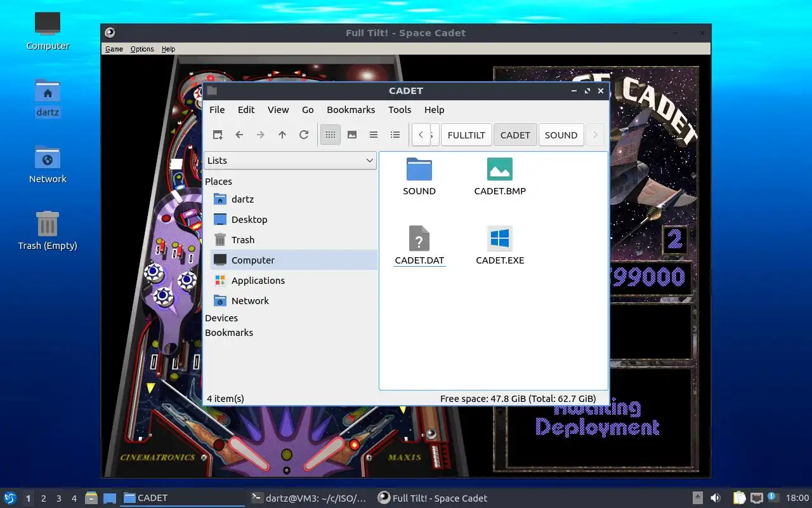Open the start menu launcher
Image resolution: width=812 pixels, height=508 pixels.
10,498
